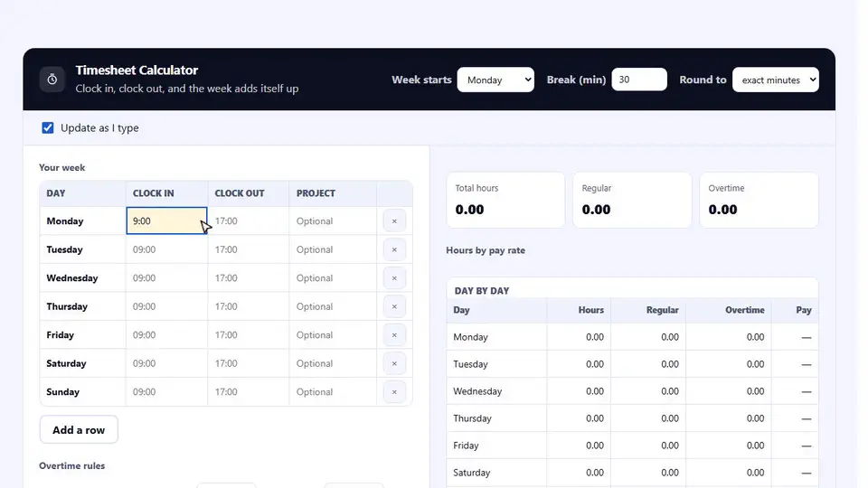Focus Tuesday's clock out field

coord(248,249)
